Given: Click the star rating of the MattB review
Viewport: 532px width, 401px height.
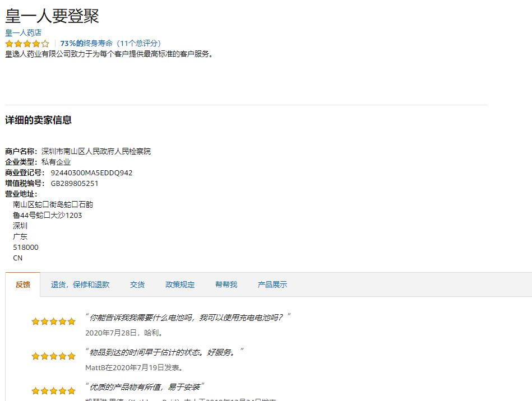Looking at the screenshot, I should pyautogui.click(x=53, y=356).
